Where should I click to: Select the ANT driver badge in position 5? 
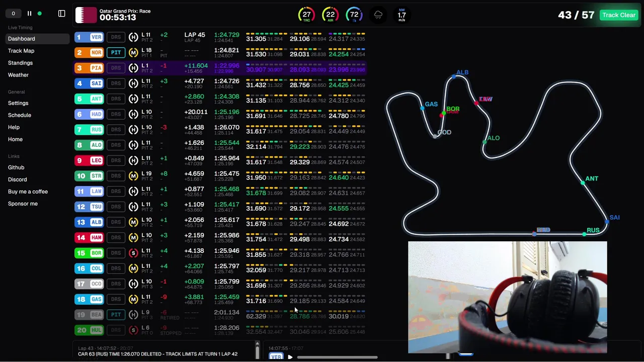[89, 99]
